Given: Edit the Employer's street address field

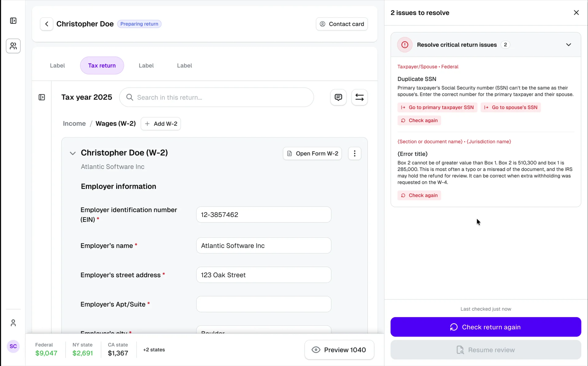Looking at the screenshot, I should coord(264,275).
